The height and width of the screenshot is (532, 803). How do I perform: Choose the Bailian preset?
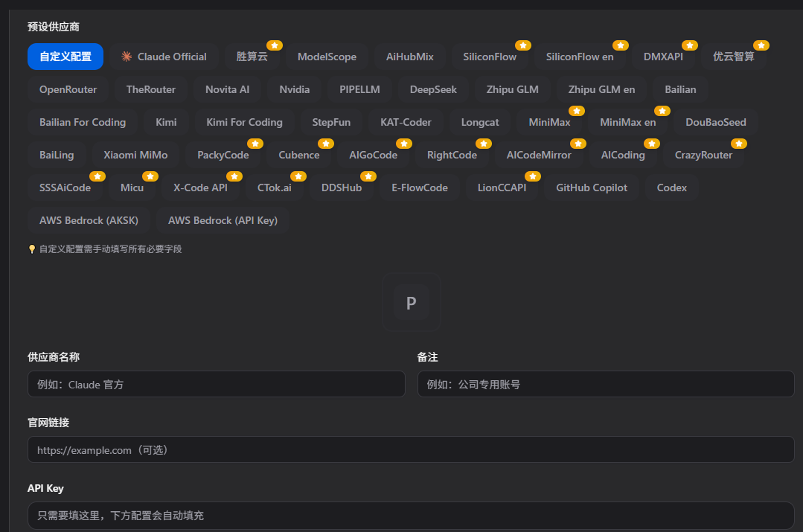tap(681, 89)
